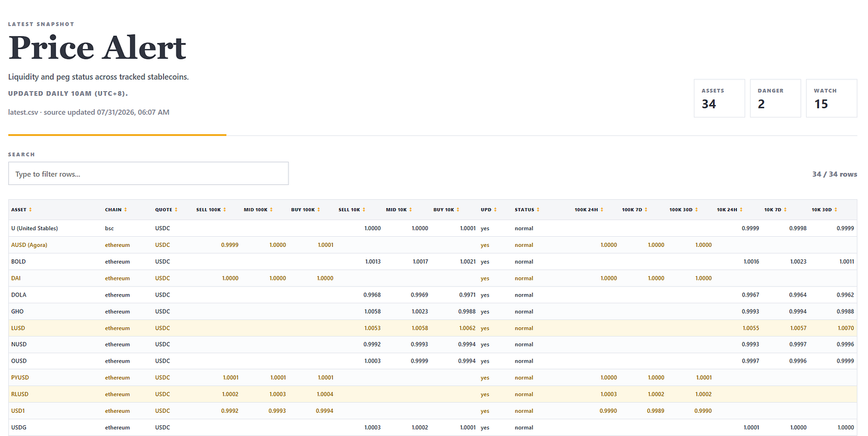This screenshot has height=436, width=868.
Task: Click OUSD mid 10K value 0.9999
Action: tap(420, 361)
